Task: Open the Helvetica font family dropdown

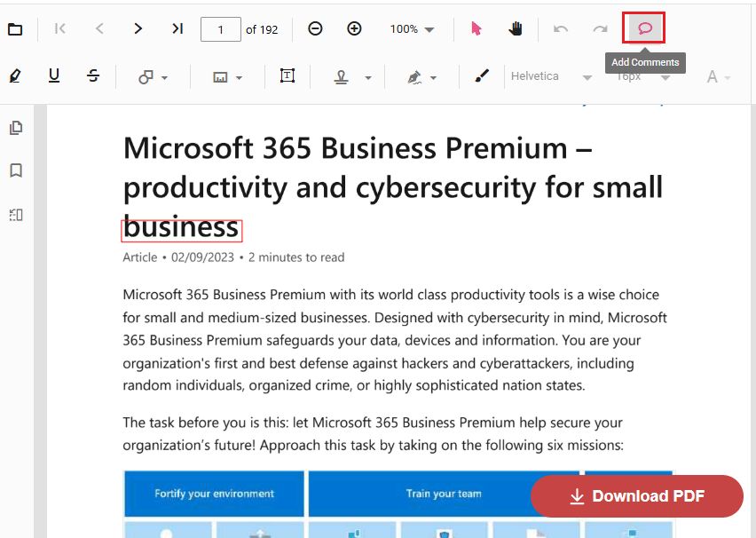Action: pyautogui.click(x=551, y=76)
